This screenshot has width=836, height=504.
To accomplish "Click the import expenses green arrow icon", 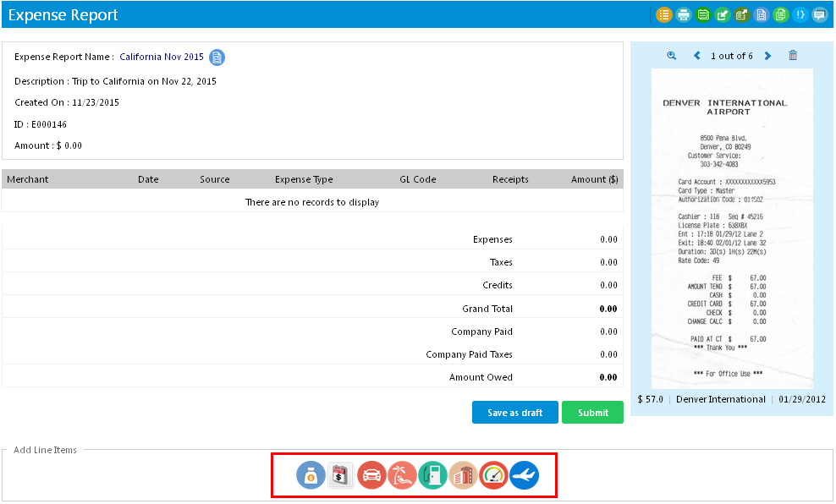I will pyautogui.click(x=723, y=14).
